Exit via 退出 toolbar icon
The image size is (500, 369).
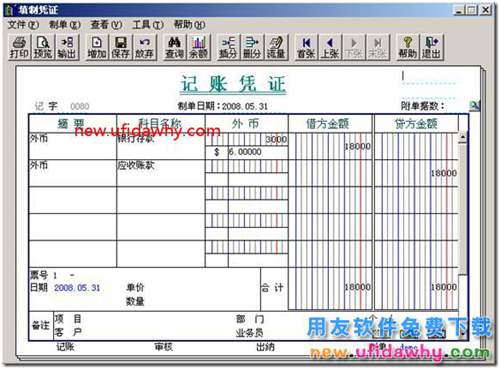click(432, 47)
